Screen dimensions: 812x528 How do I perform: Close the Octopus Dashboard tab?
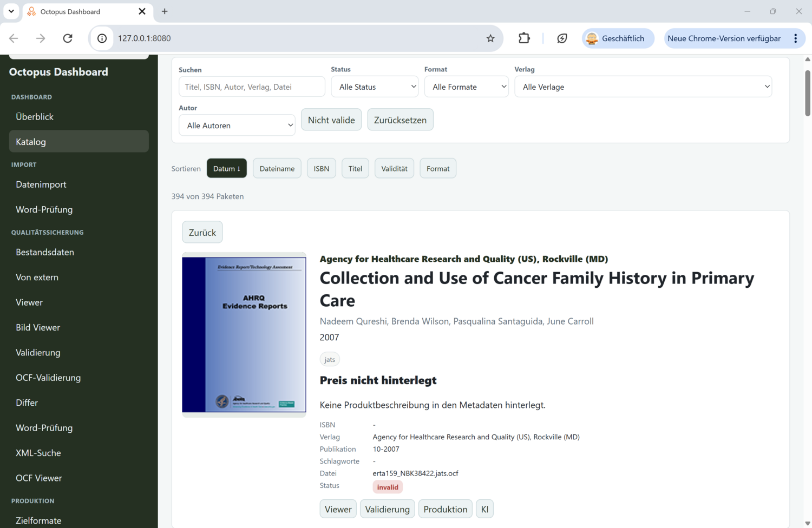tap(142, 11)
